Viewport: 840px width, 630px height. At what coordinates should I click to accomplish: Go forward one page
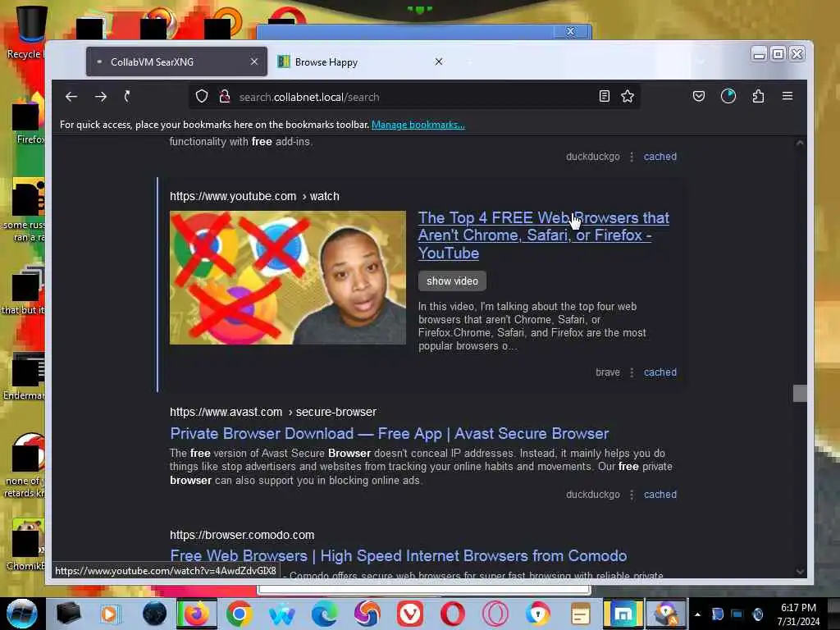click(x=101, y=97)
